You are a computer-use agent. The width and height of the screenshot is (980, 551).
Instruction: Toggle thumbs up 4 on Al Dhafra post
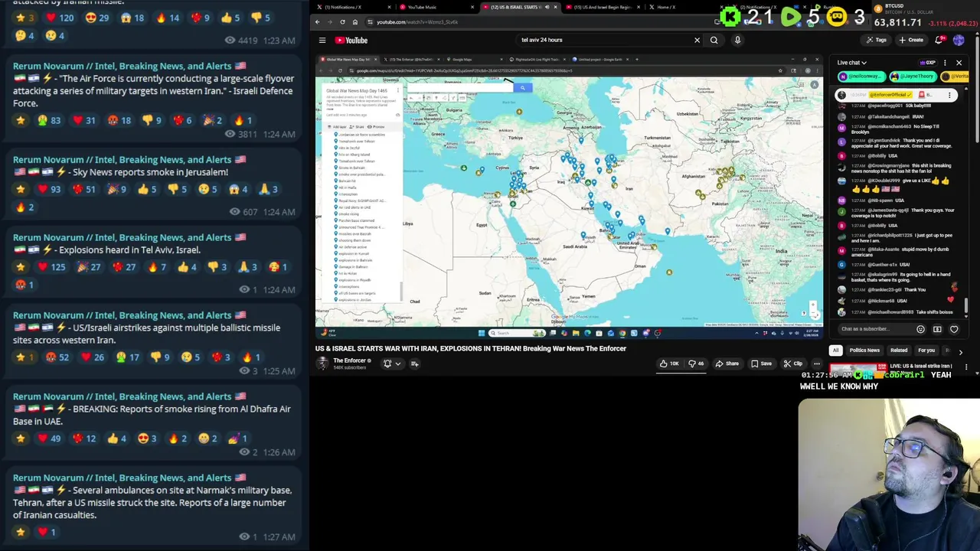tap(116, 439)
